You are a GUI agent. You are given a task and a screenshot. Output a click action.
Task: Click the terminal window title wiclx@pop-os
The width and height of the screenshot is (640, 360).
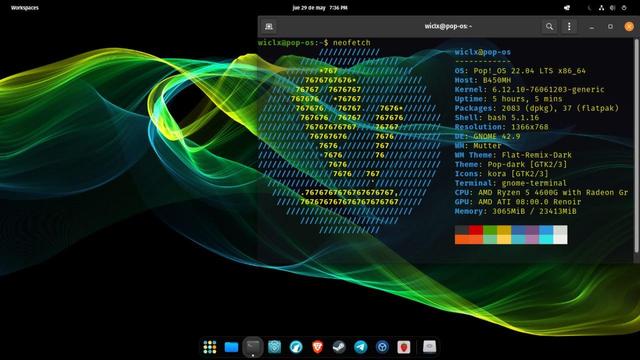pos(448,26)
